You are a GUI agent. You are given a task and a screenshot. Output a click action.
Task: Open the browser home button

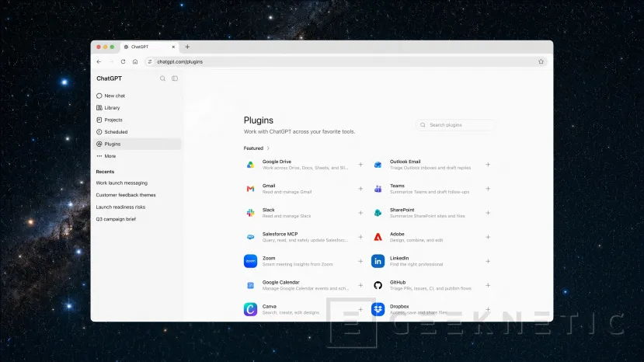click(x=135, y=61)
